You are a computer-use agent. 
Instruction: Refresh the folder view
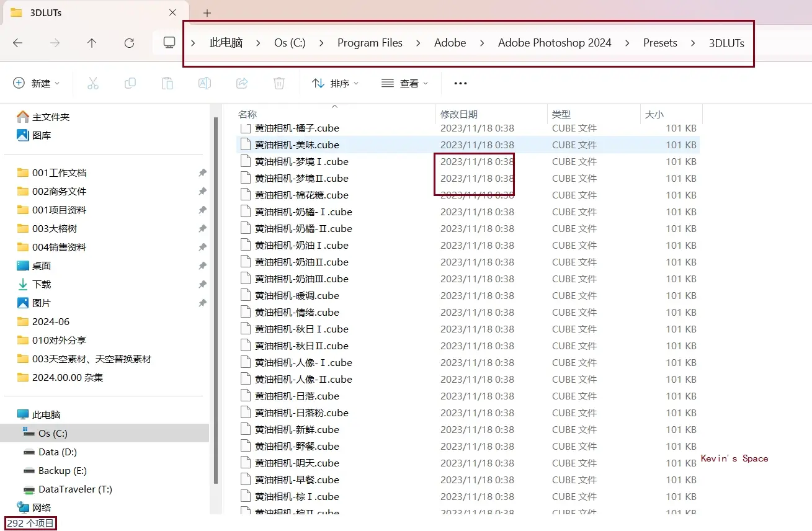129,43
